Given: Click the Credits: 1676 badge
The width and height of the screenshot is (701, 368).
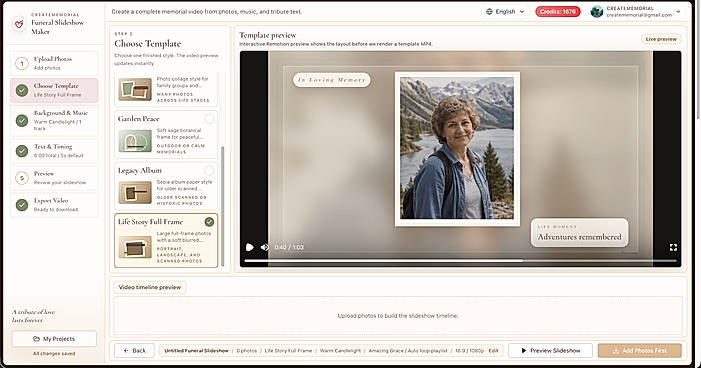Looking at the screenshot, I should [557, 12].
